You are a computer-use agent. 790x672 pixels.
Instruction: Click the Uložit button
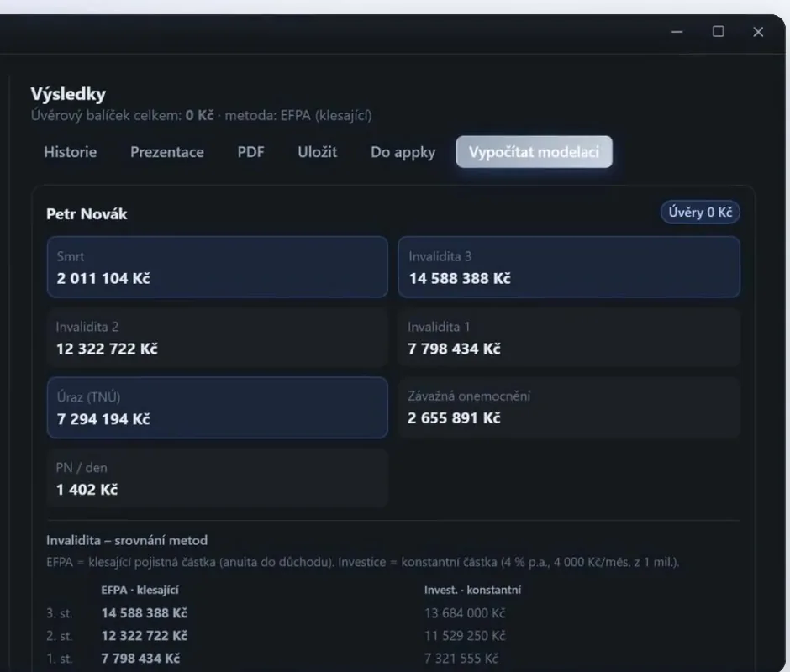coord(317,152)
